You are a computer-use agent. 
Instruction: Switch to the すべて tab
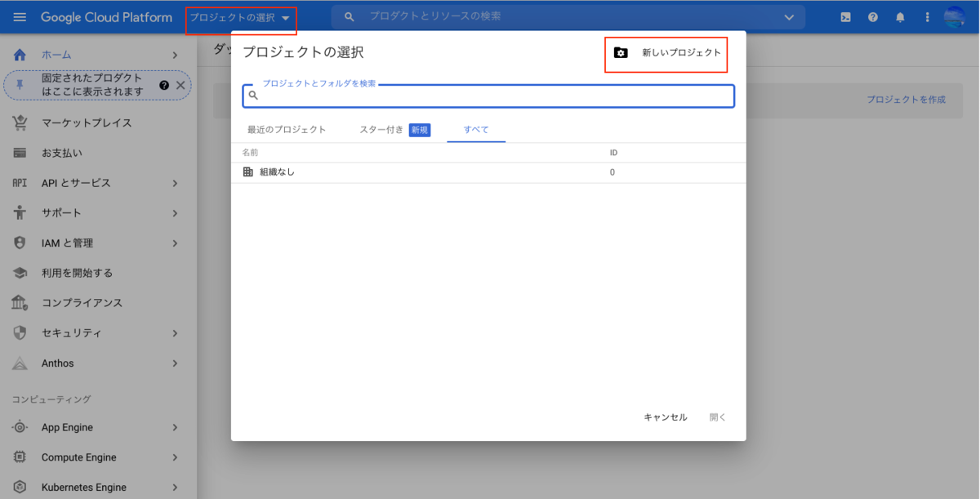476,129
